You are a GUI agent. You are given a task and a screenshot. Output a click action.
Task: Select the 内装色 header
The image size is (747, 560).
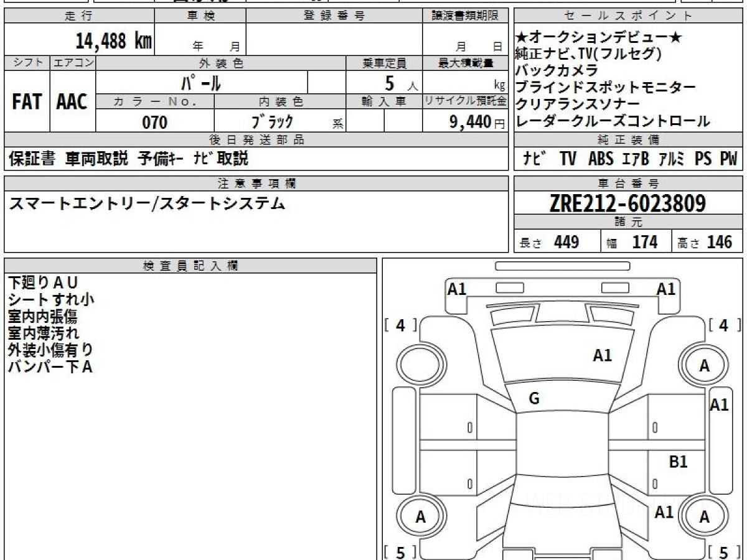tap(280, 102)
